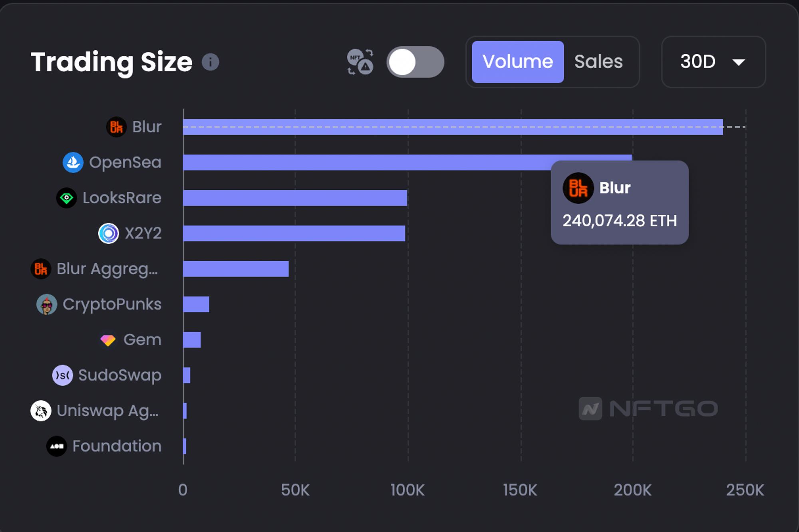Click the OpenSea logo icon
Viewport: 799px width, 532px height.
coord(73,163)
